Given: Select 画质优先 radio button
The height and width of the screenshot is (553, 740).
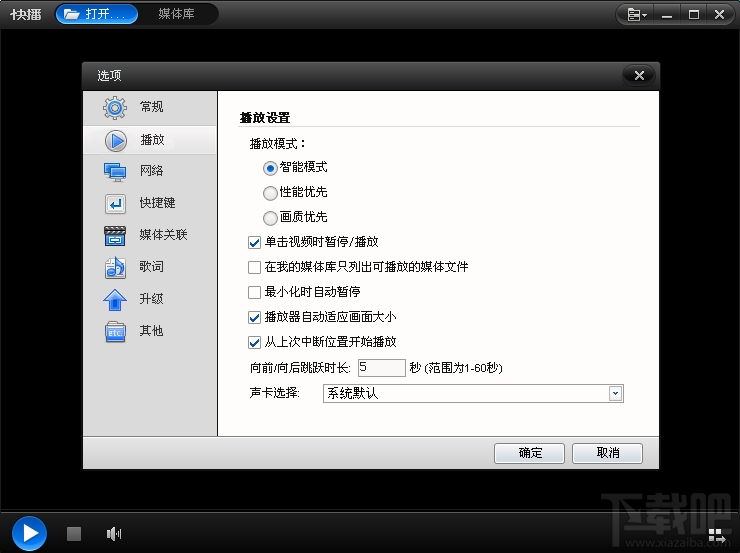Looking at the screenshot, I should coord(270,218).
